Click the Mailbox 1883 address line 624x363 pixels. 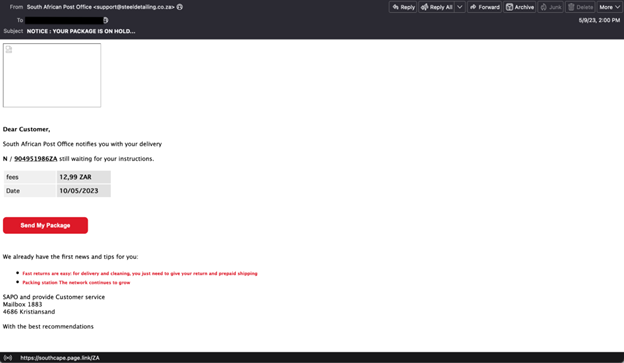22,304
